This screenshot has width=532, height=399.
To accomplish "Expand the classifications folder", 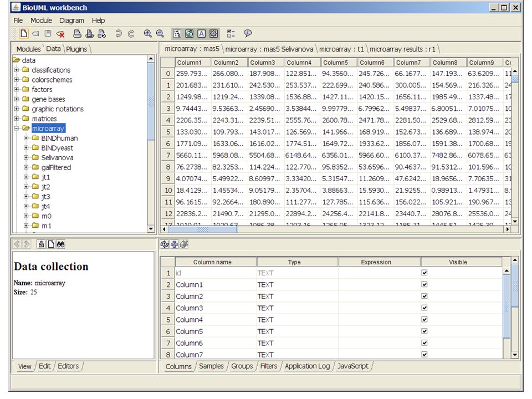I will click(x=16, y=70).
